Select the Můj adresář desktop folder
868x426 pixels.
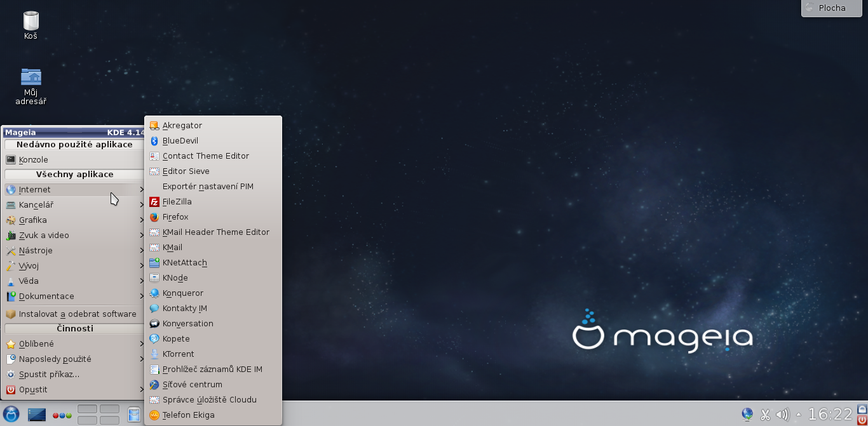click(31, 86)
